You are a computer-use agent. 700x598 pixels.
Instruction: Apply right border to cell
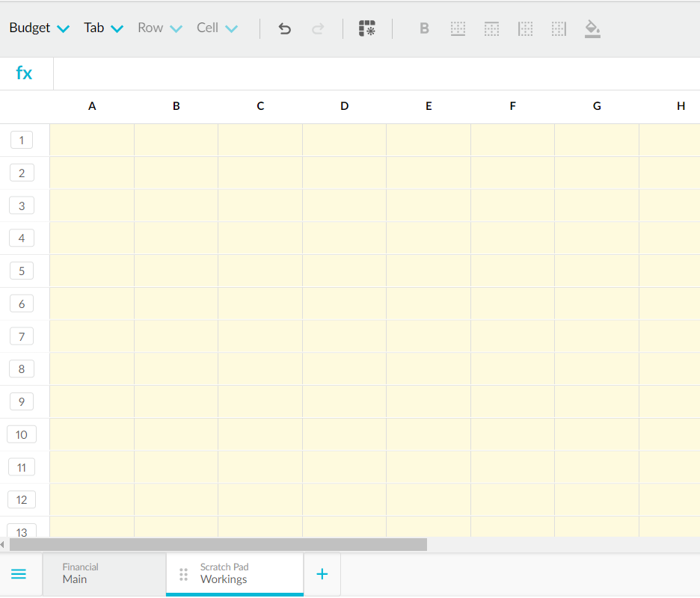pos(559,29)
